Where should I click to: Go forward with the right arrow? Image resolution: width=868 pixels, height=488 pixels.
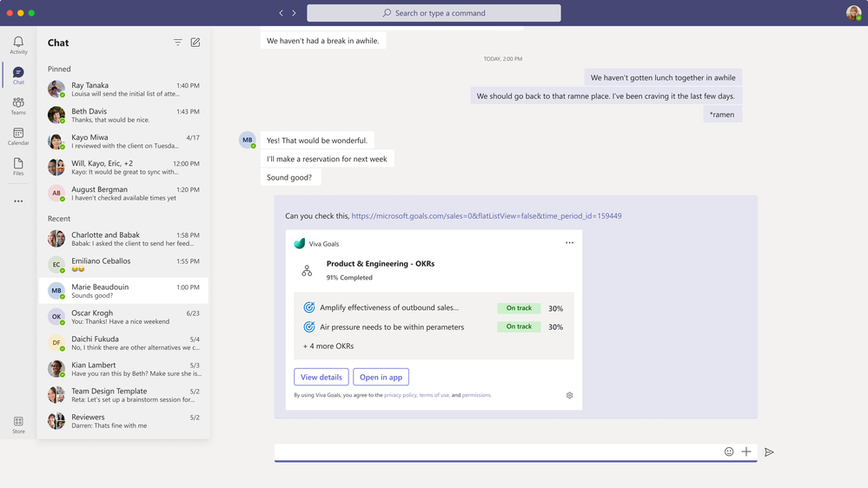pyautogui.click(x=294, y=13)
